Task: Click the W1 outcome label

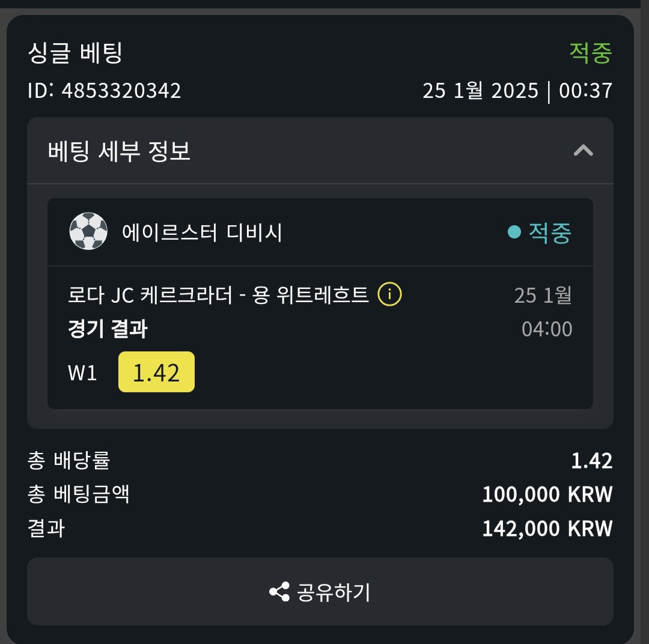Action: (82, 372)
